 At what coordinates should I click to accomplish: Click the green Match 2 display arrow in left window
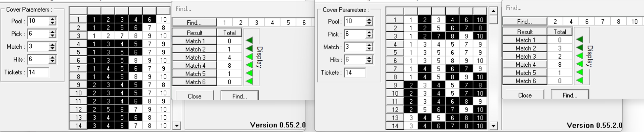pos(249,49)
